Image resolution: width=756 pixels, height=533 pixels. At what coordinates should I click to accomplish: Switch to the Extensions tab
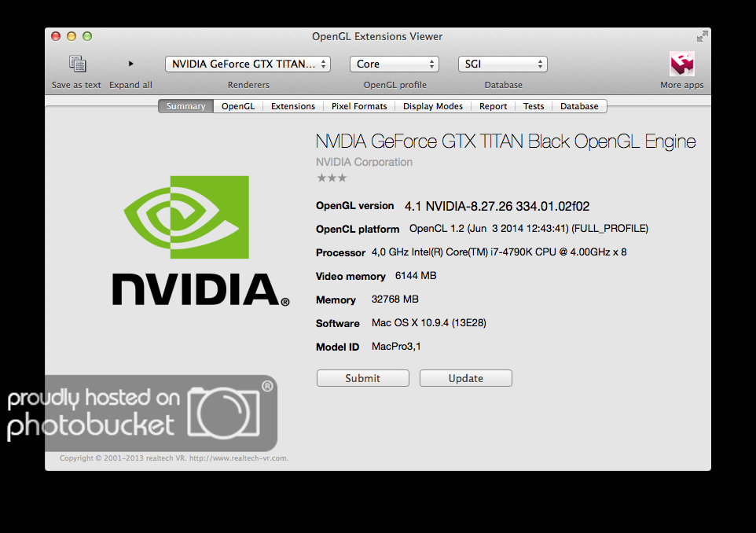tap(292, 106)
